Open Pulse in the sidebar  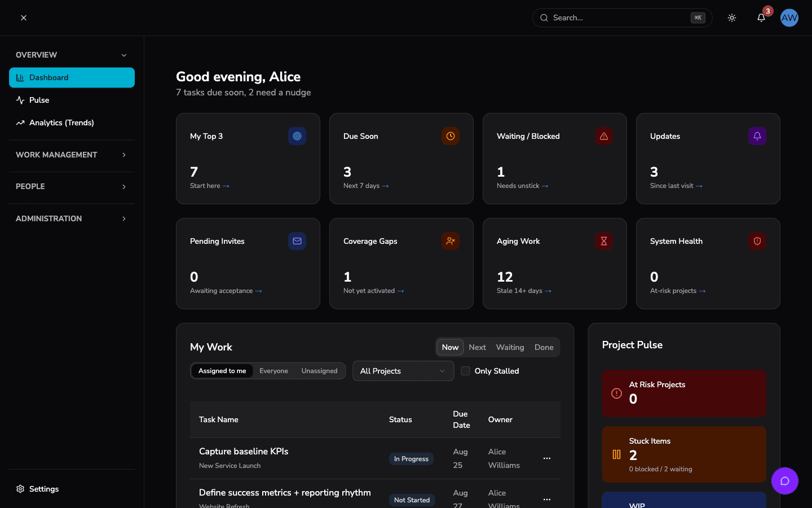72,100
